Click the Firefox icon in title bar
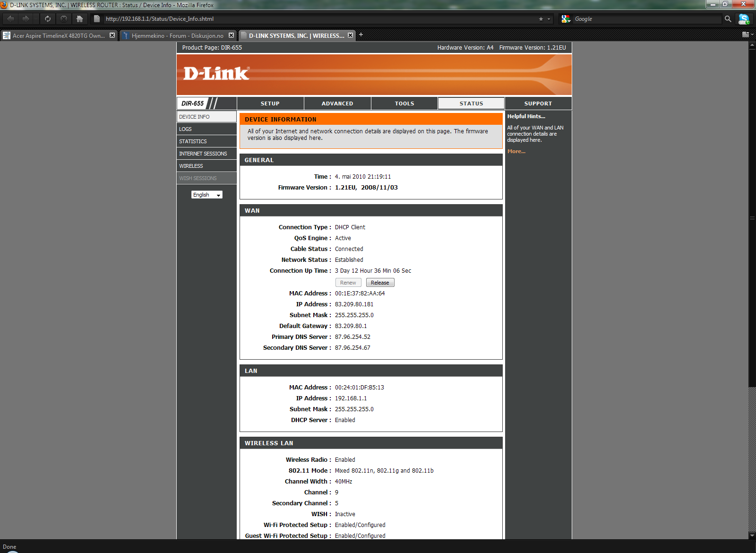Screen dimensions: 756x553 (x=4, y=5)
